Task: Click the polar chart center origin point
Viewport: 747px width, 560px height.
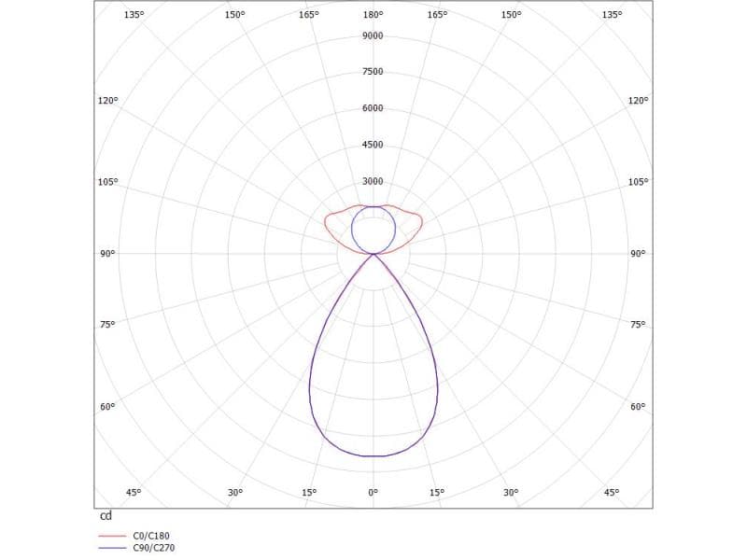Action: coord(373,254)
